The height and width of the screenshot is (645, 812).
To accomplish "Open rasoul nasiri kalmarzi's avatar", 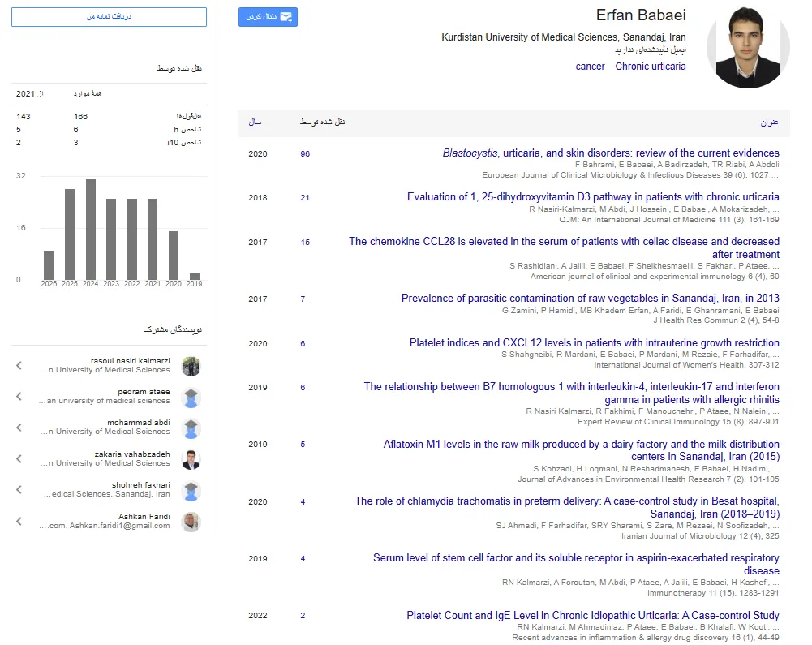I will (x=191, y=366).
